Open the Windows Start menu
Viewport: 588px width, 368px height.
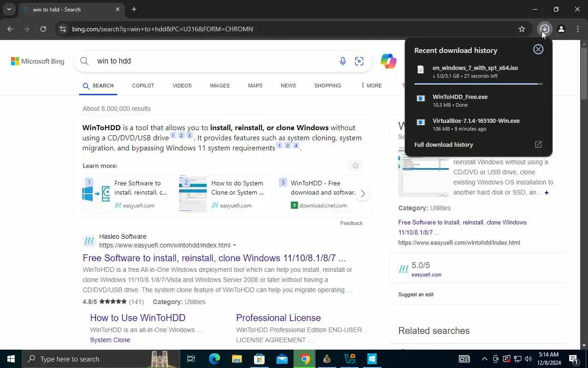pos(11,359)
